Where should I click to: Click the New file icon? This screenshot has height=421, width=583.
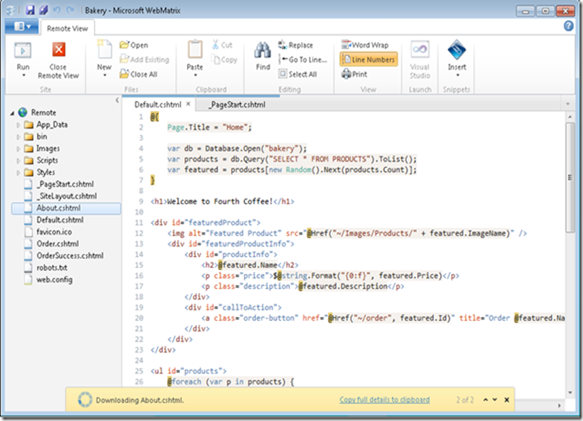(x=104, y=49)
